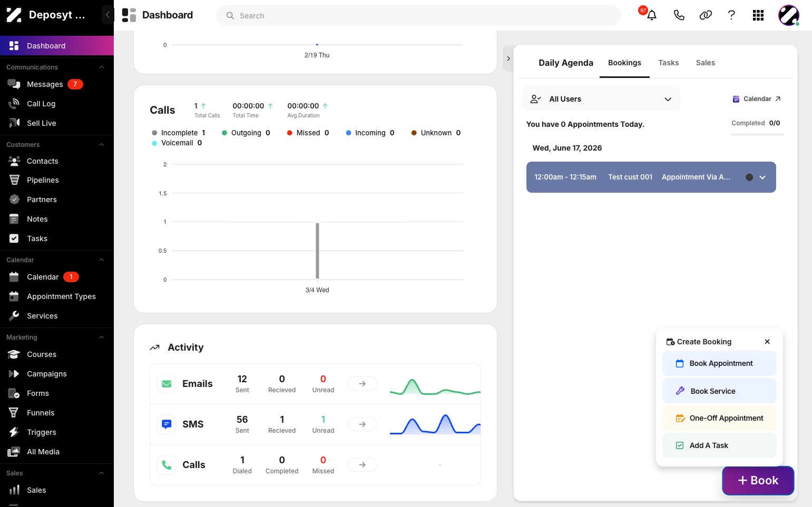Open Emails activity arrow button

[362, 384]
